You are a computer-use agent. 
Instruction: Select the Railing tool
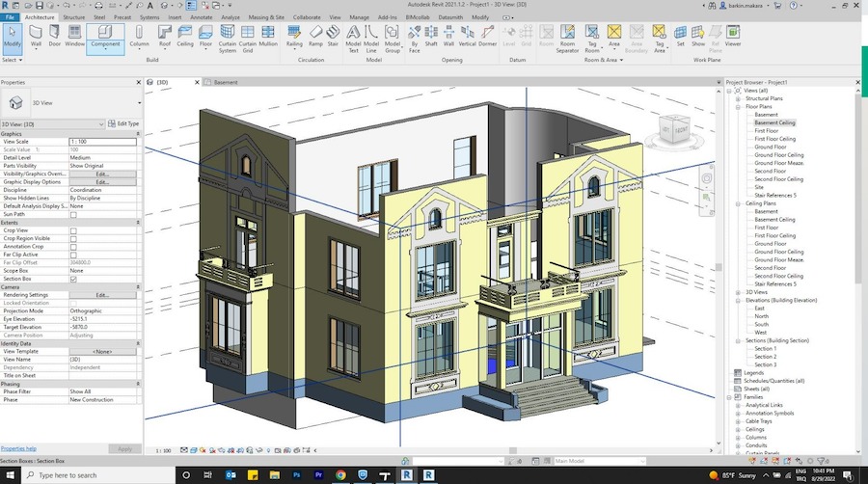294,37
